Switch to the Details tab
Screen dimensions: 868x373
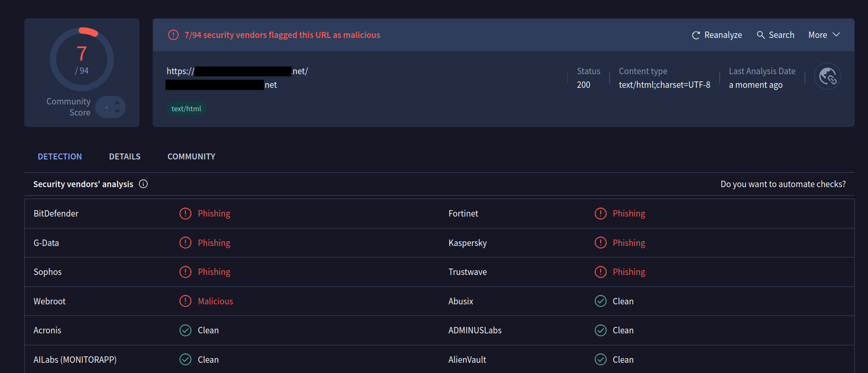pyautogui.click(x=124, y=156)
